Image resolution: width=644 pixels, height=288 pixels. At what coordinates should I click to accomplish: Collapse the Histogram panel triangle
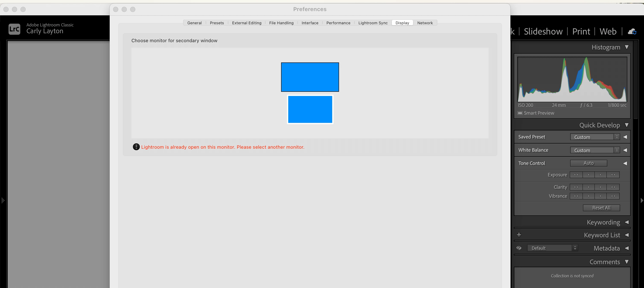[627, 47]
